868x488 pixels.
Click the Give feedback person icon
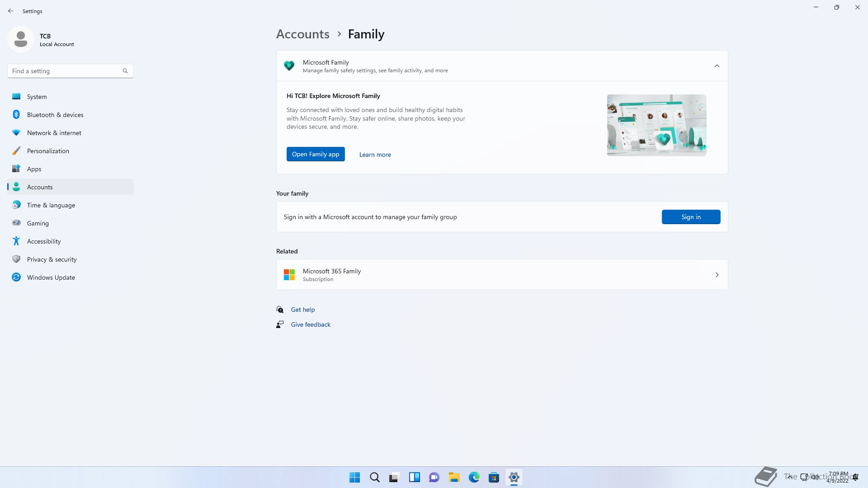click(280, 324)
